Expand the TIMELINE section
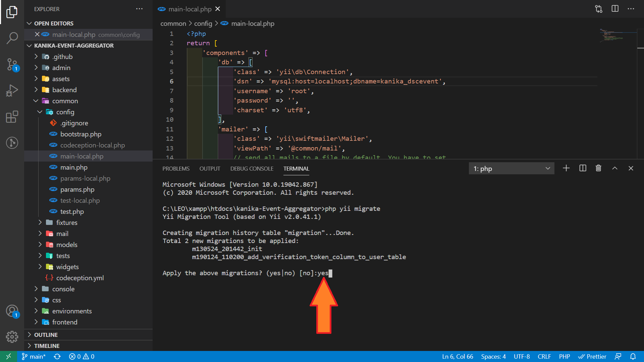This screenshot has height=362, width=644. (89, 346)
